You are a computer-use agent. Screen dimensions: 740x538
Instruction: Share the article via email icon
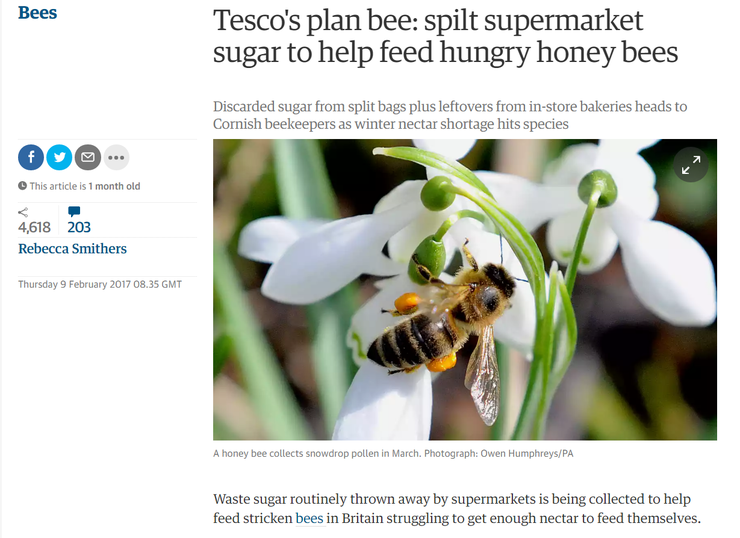tap(88, 157)
